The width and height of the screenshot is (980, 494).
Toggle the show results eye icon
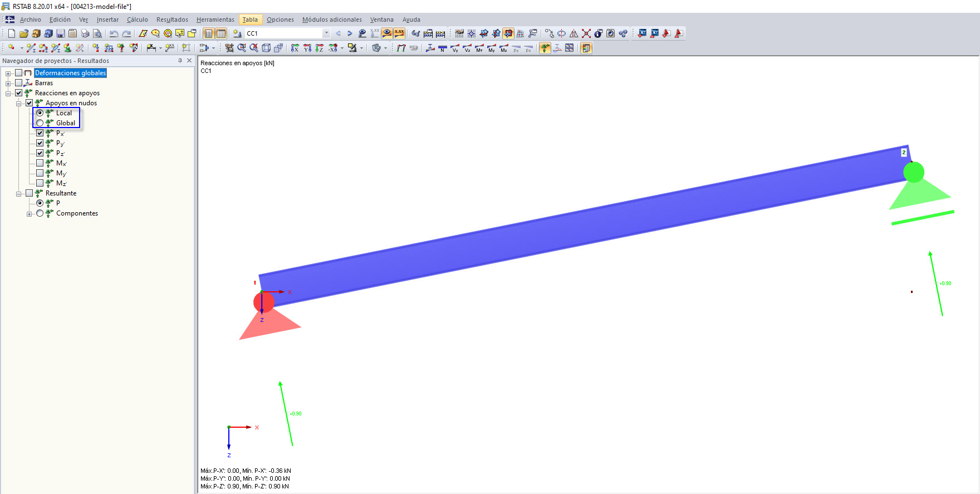click(x=386, y=33)
